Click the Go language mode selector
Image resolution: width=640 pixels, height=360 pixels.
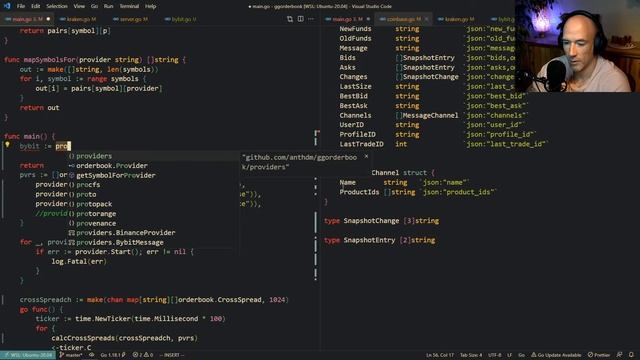[x=522, y=355]
